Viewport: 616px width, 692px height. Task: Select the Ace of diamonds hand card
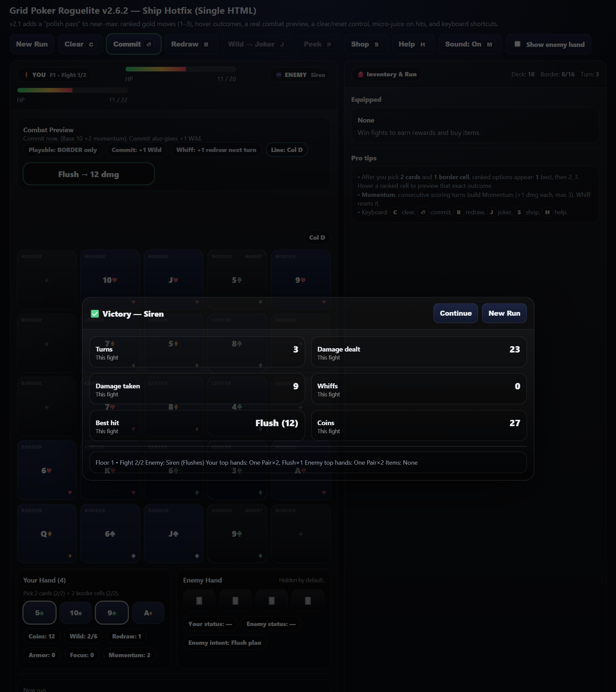click(148, 612)
